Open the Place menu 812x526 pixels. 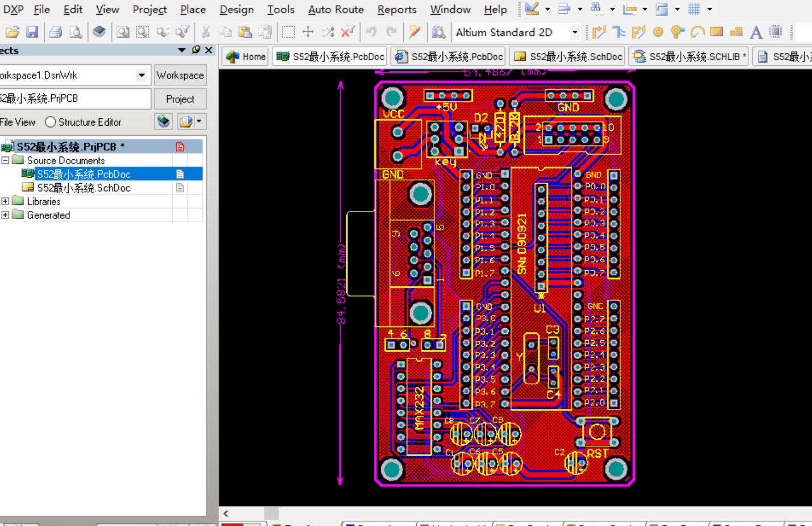coord(193,9)
